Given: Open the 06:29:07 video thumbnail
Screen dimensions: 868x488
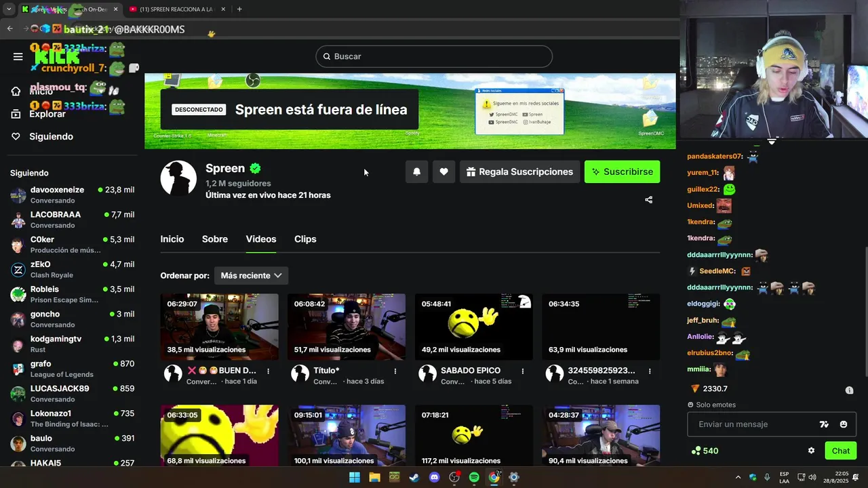Looking at the screenshot, I should [219, 327].
